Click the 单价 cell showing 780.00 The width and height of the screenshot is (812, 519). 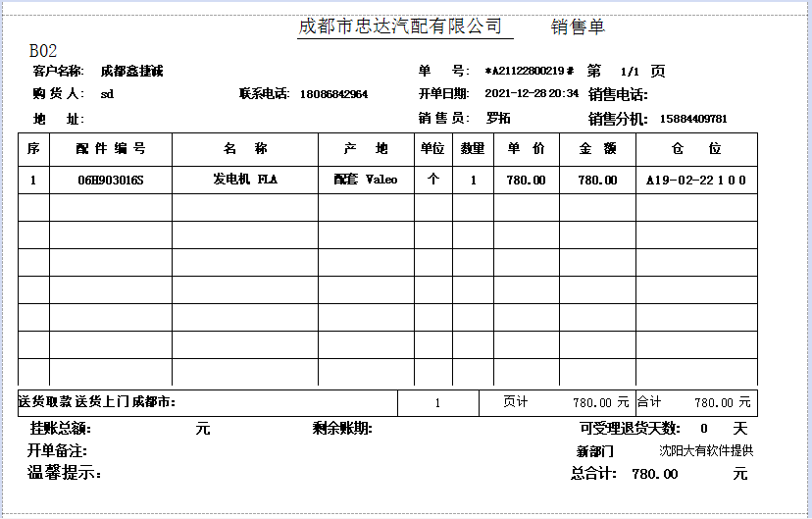click(526, 181)
